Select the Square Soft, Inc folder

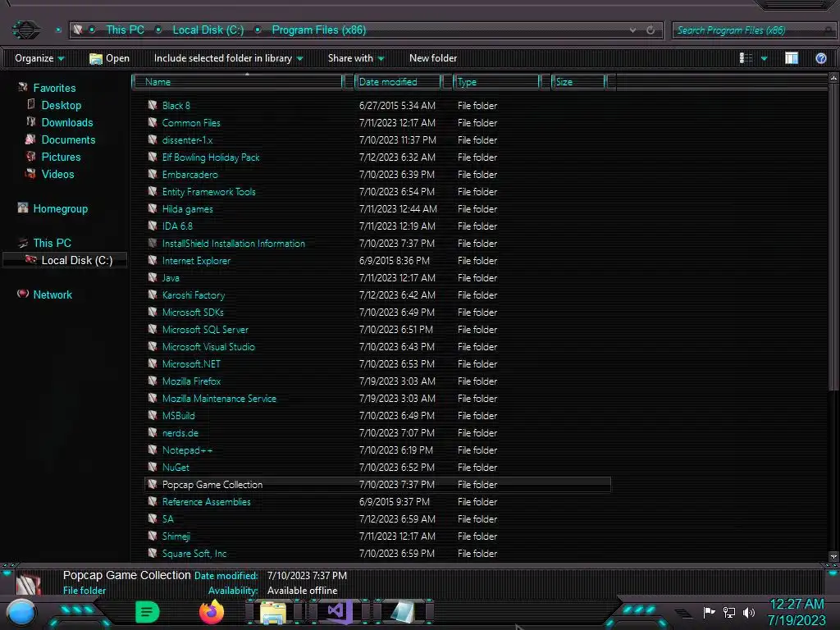194,554
